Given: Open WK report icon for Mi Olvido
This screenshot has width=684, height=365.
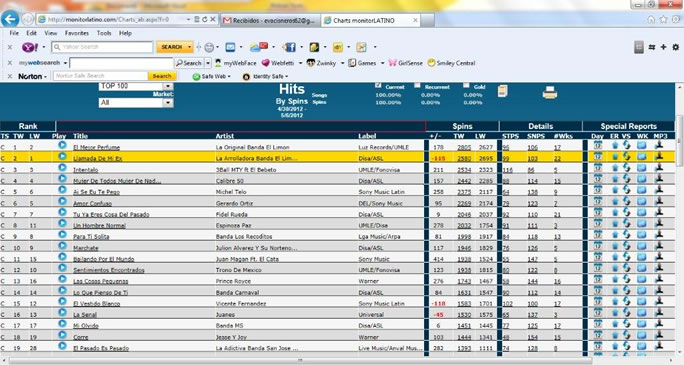Looking at the screenshot, I should pyautogui.click(x=642, y=324).
